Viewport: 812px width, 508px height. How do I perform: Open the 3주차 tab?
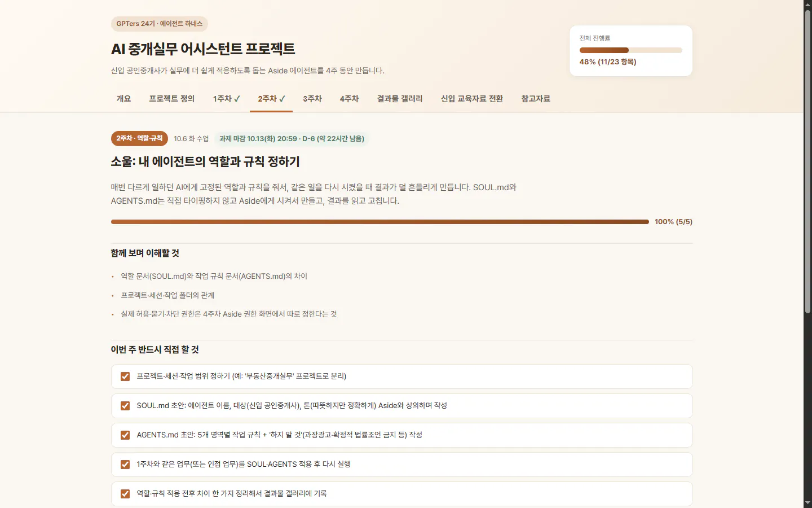[x=312, y=99]
